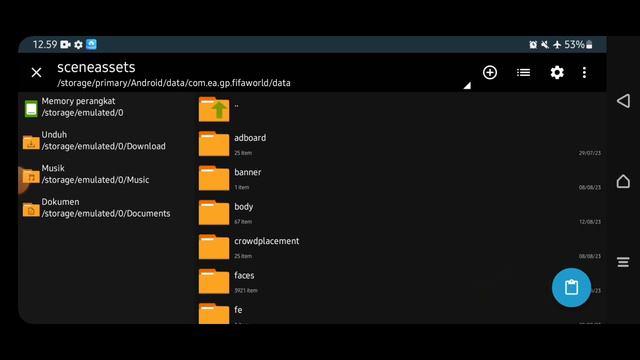Select the Unduh download folder icon
The width and height of the screenshot is (640, 360).
pyautogui.click(x=31, y=142)
